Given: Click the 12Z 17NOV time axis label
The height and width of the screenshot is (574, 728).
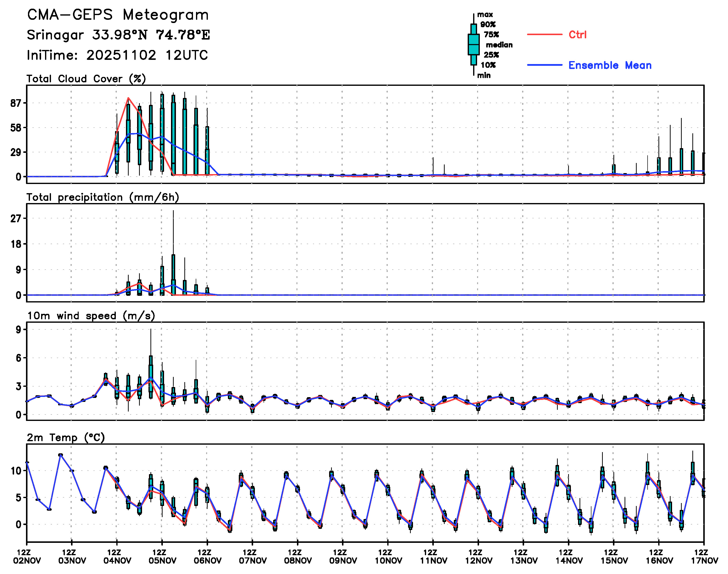Looking at the screenshot, I should [x=704, y=557].
